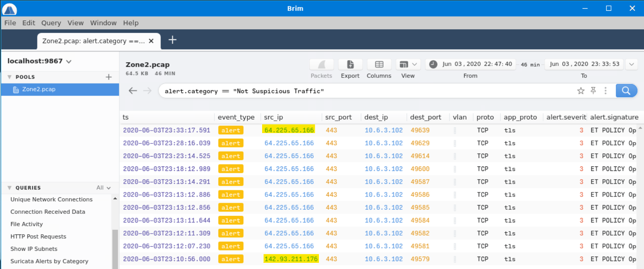Click the From date Jun 03, 2020 22:47:40
The height and width of the screenshot is (269, 644).
tap(477, 64)
